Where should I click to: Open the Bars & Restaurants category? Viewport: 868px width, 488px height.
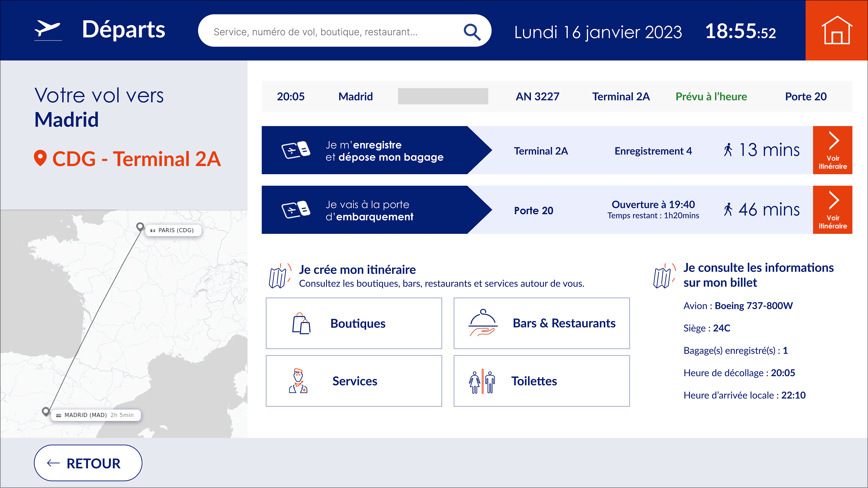coord(542,323)
